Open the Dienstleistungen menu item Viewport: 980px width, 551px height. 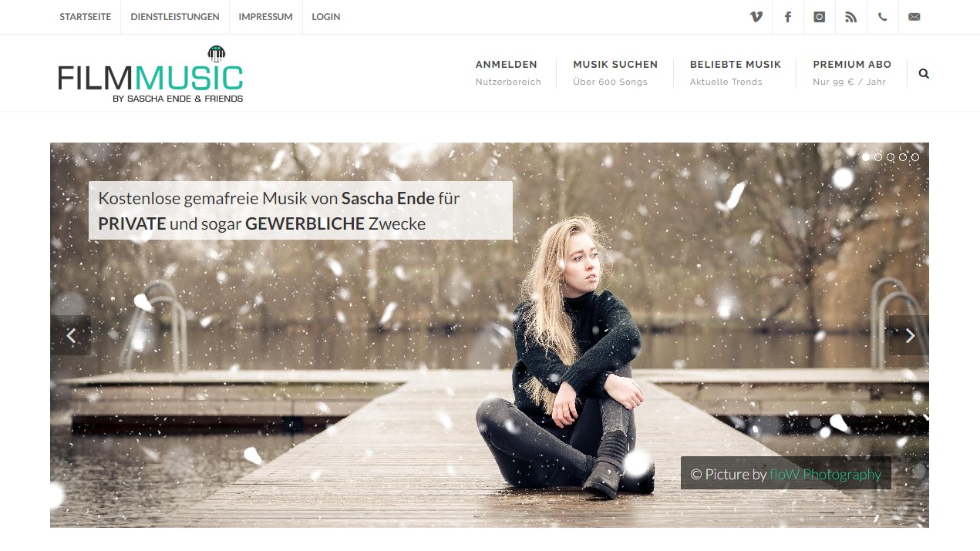coord(175,17)
